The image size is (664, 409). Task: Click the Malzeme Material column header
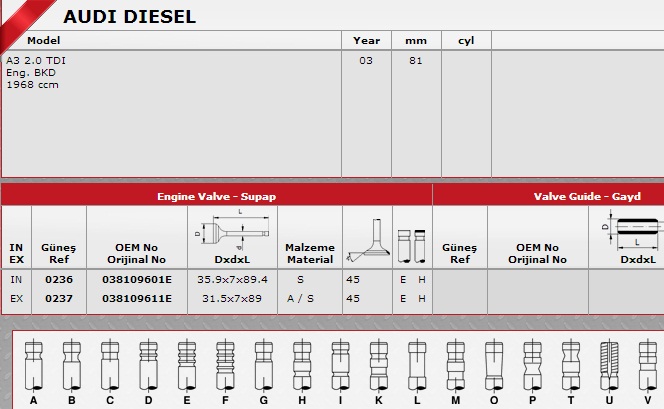(x=309, y=253)
